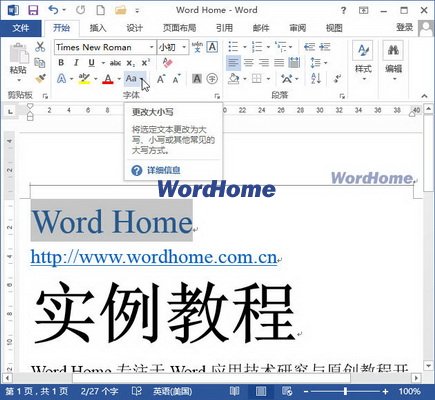Viewport: 435px width, 400px height.
Task: Toggle Bold formatting
Action: 61,63
